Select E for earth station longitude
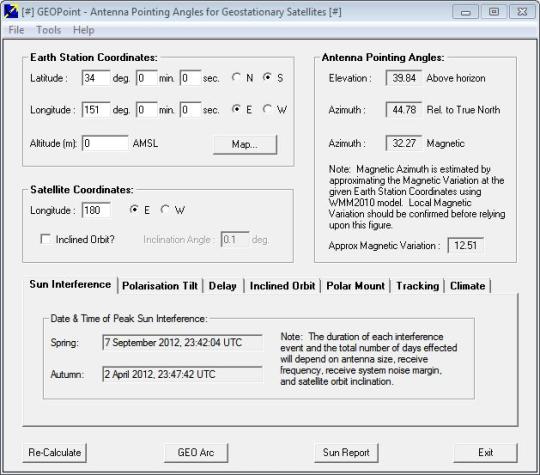The height and width of the screenshot is (475, 540). tap(236, 109)
